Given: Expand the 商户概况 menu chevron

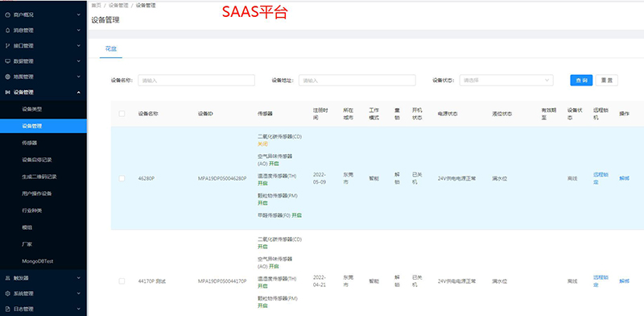Looking at the screenshot, I should click(79, 15).
